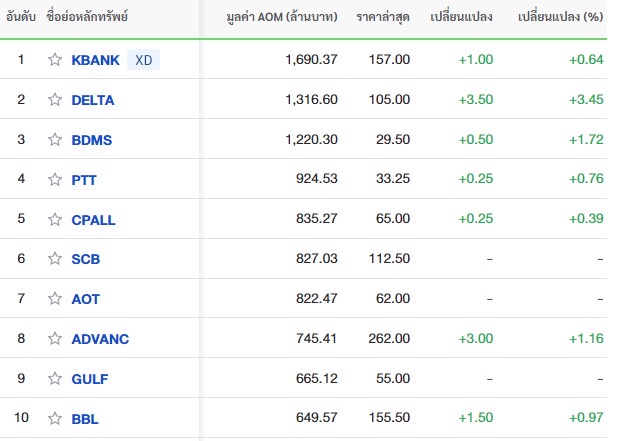
Task: Open the GULF stock link
Action: pos(90,379)
